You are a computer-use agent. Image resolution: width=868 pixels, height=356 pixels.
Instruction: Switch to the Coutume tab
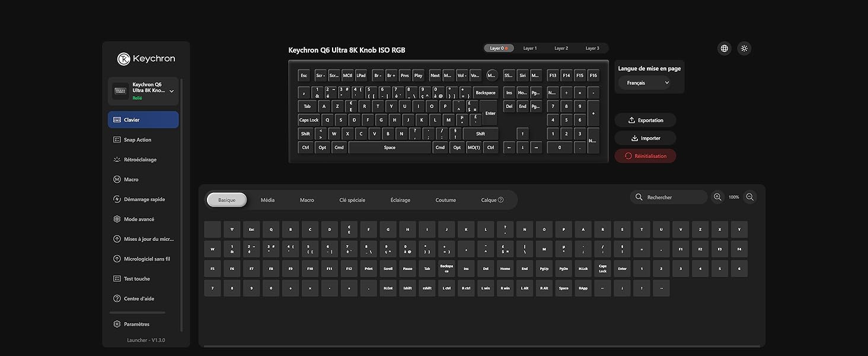point(446,200)
